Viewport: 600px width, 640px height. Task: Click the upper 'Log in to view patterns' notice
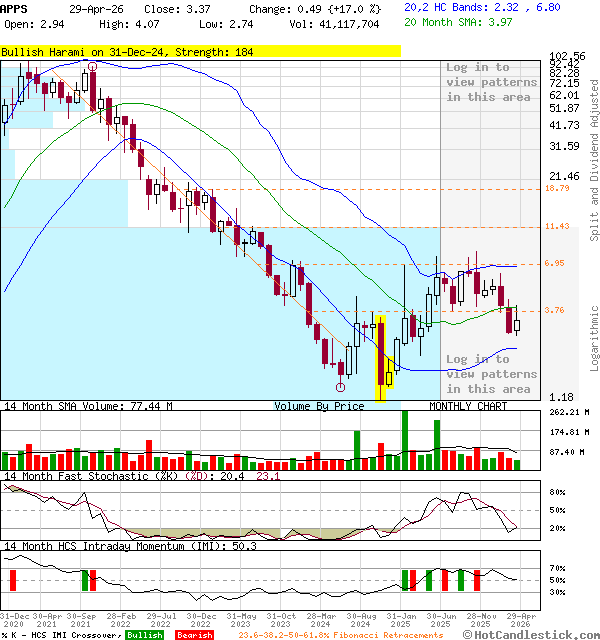coord(491,82)
